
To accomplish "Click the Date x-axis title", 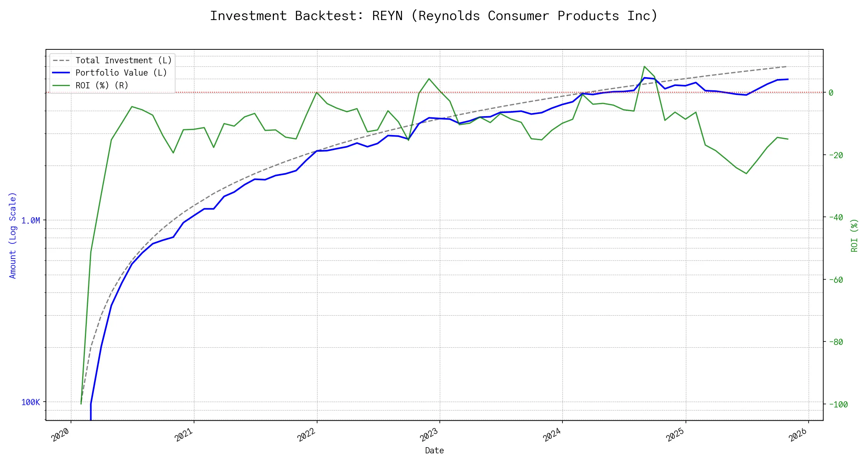I will (x=434, y=451).
